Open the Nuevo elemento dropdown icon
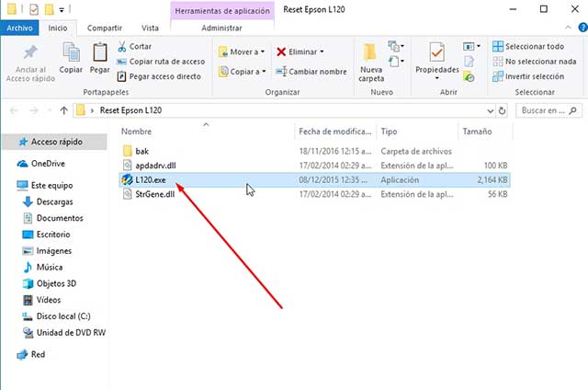Image resolution: width=588 pixels, height=390 pixels. (x=396, y=46)
